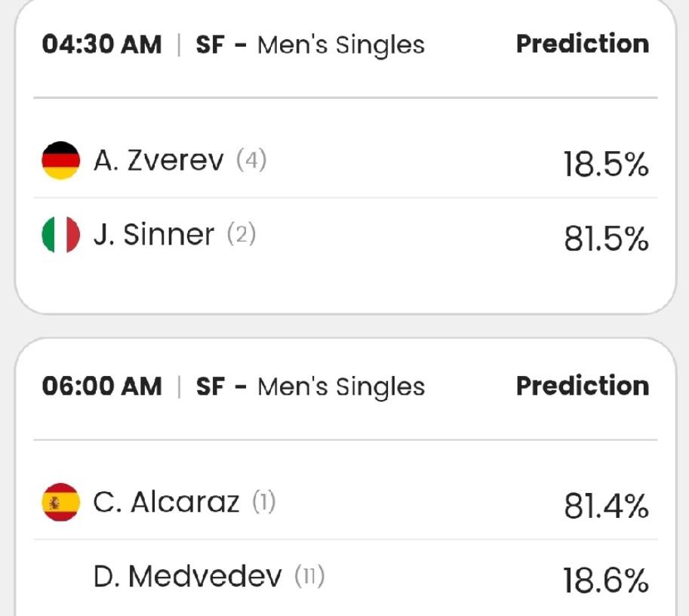Click the 04:30 AM match time
This screenshot has height=616, width=689.
click(101, 45)
